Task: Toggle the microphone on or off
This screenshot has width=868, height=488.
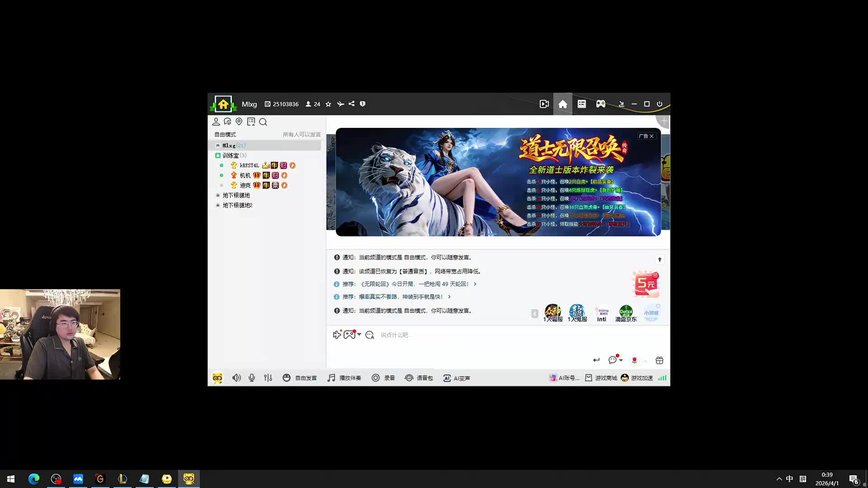Action: [252, 378]
